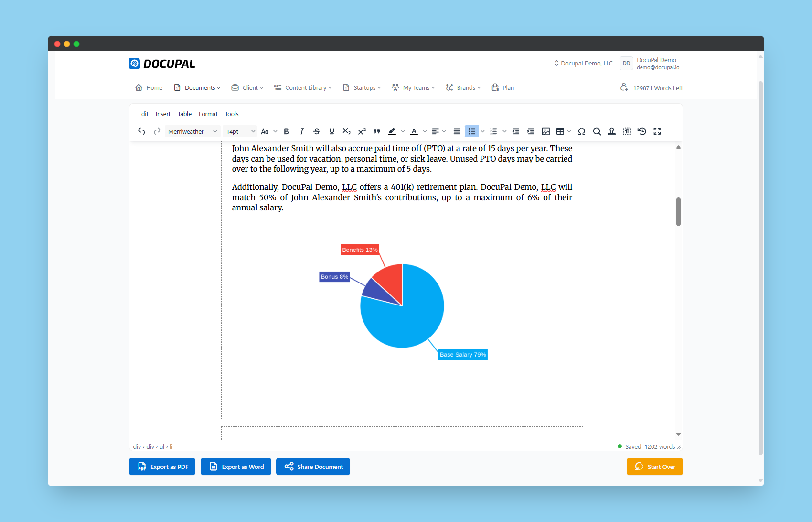Expand the My Teams menu
The width and height of the screenshot is (812, 522).
[x=413, y=87]
